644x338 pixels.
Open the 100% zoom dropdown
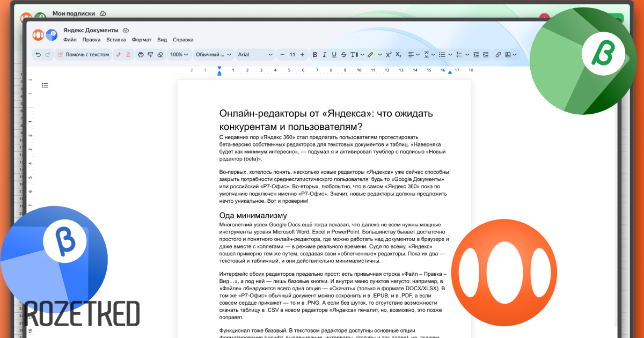[179, 54]
